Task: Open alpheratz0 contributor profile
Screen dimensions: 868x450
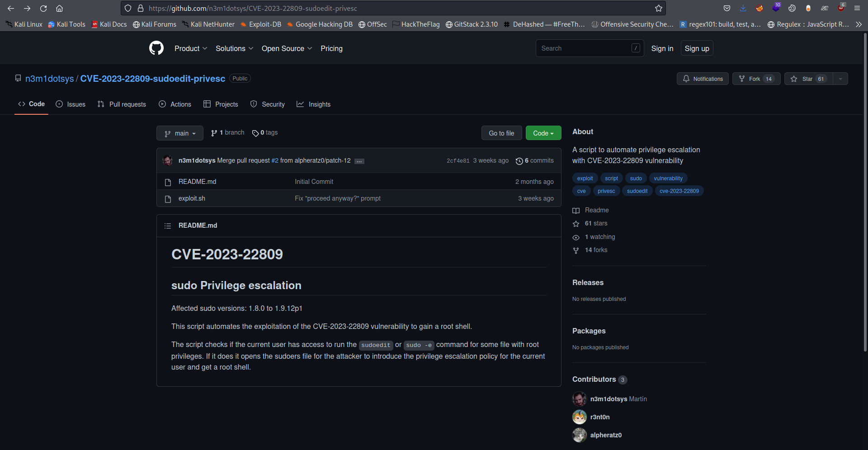Action: (x=606, y=435)
